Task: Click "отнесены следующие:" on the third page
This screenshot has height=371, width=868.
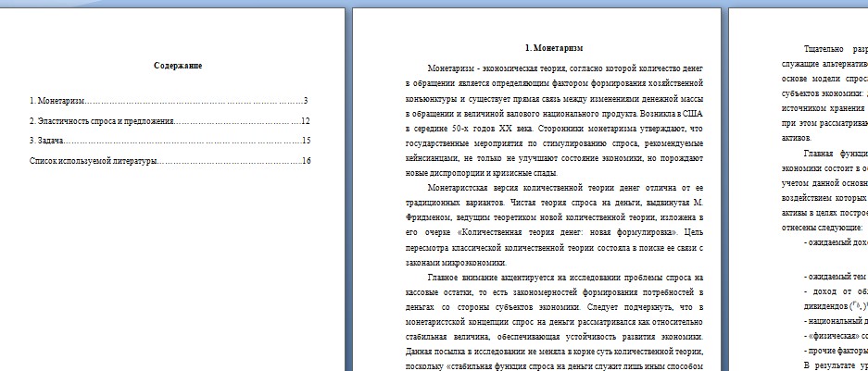Action: click(x=822, y=228)
